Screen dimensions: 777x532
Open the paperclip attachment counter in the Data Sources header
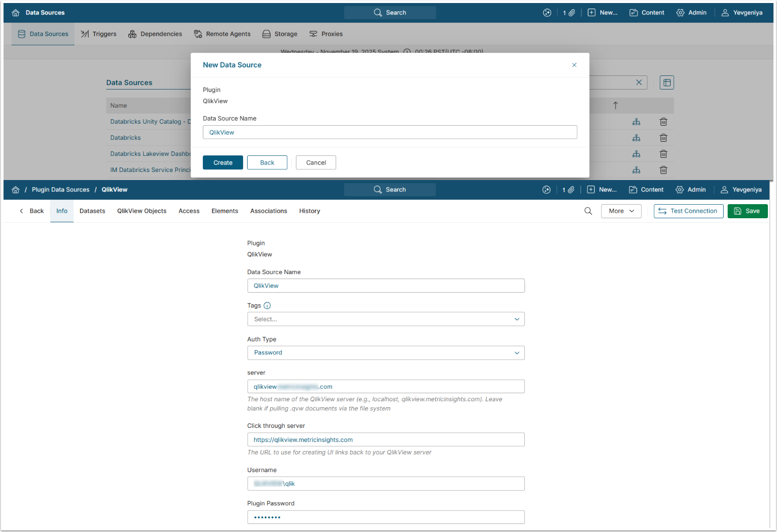click(x=569, y=13)
